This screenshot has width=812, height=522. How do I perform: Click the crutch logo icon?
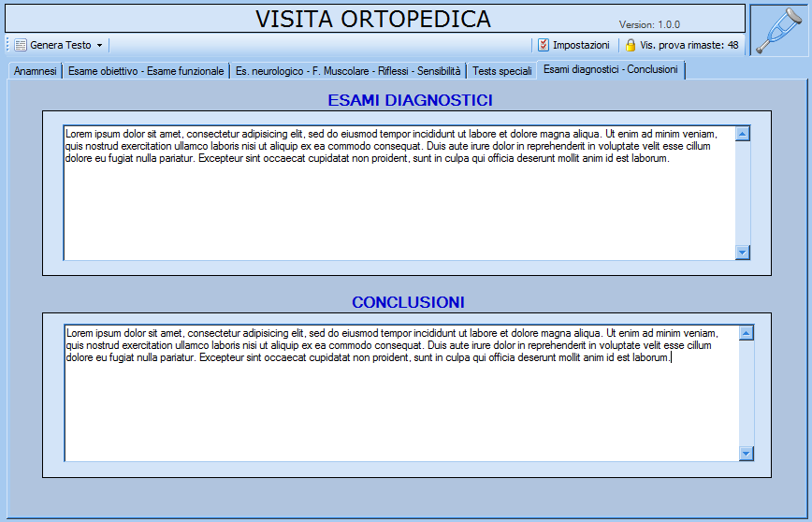[x=779, y=31]
